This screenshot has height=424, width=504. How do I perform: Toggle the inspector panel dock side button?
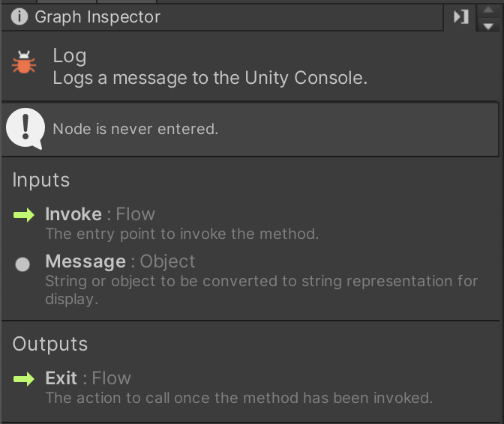point(461,16)
